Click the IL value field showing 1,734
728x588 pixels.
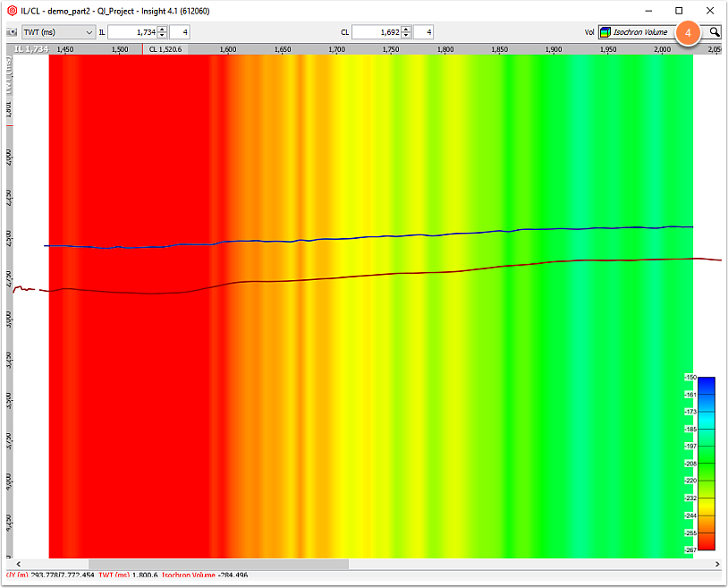click(x=132, y=32)
